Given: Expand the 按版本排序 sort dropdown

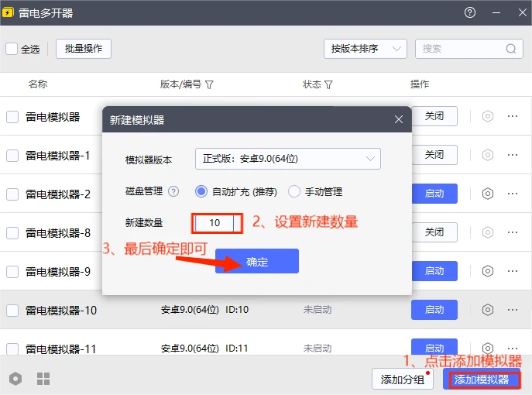Looking at the screenshot, I should (366, 49).
